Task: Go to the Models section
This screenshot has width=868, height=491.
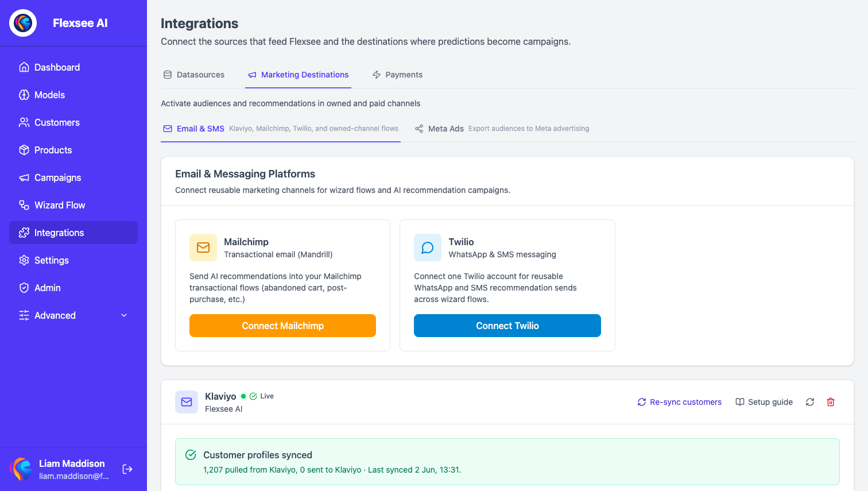Action: point(73,95)
